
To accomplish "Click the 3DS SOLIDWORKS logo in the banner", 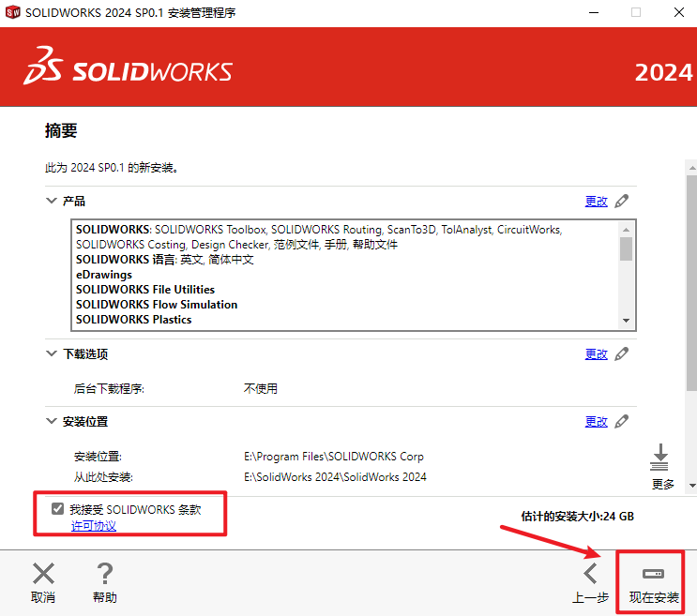I will coord(128,67).
